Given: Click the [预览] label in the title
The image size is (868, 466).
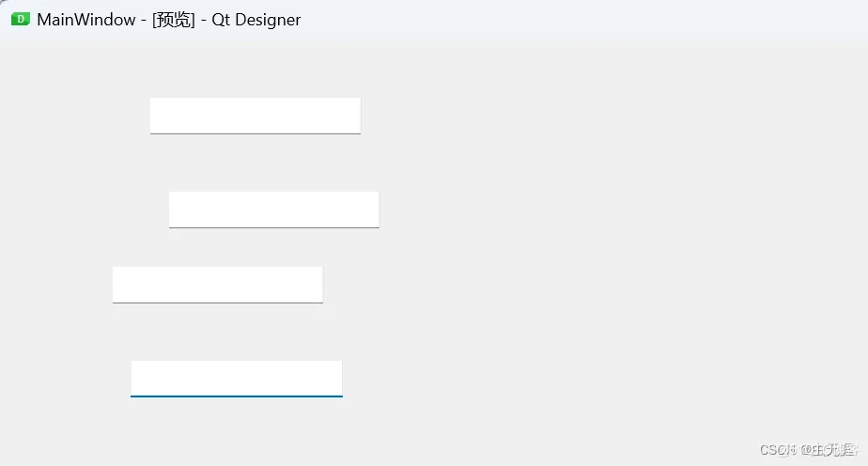Looking at the screenshot, I should 173,20.
